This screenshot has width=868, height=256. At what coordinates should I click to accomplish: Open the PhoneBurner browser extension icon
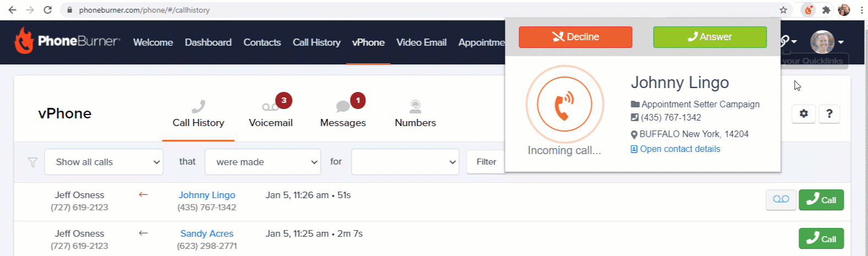click(x=808, y=10)
